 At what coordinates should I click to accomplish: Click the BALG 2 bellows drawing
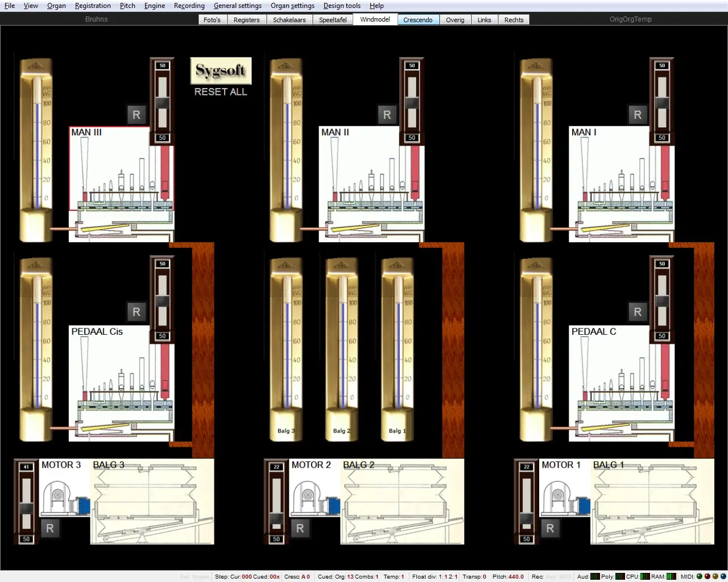pos(402,503)
